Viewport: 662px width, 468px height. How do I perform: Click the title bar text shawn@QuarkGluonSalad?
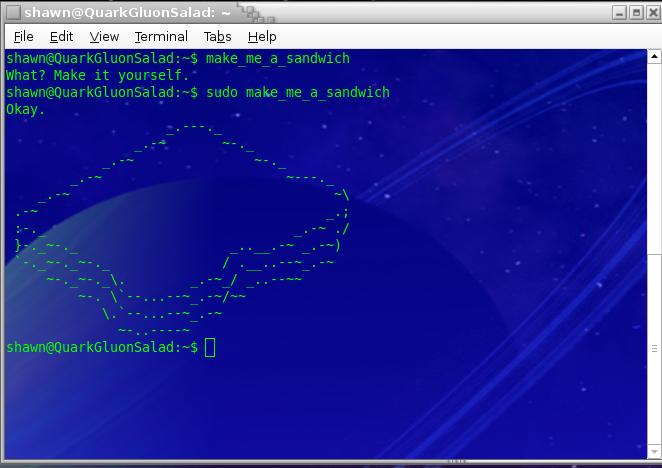coord(120,13)
